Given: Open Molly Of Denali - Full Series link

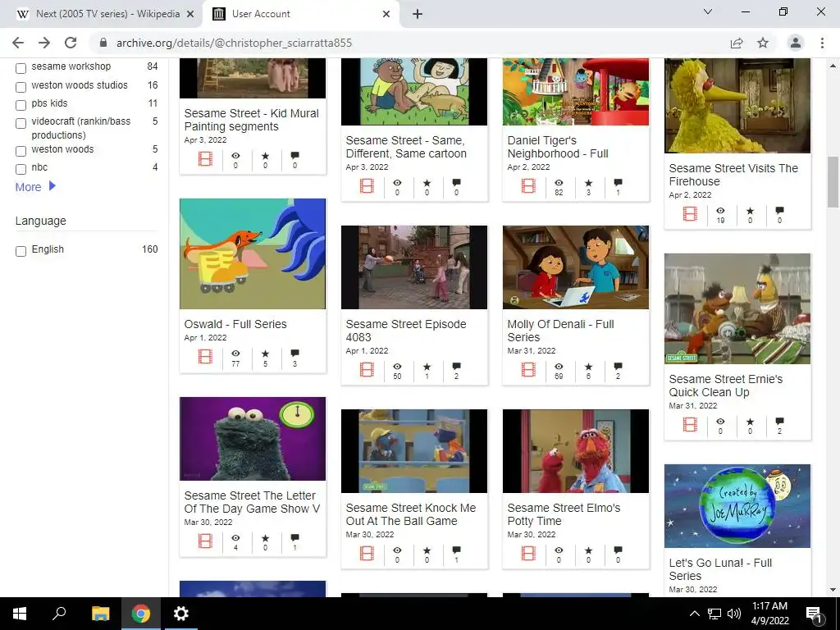Looking at the screenshot, I should (x=560, y=331).
